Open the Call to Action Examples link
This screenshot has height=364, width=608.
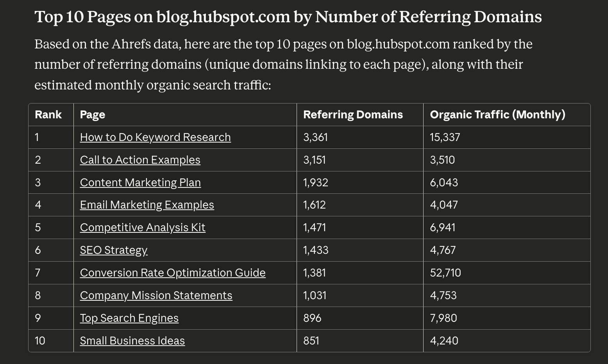click(x=140, y=160)
